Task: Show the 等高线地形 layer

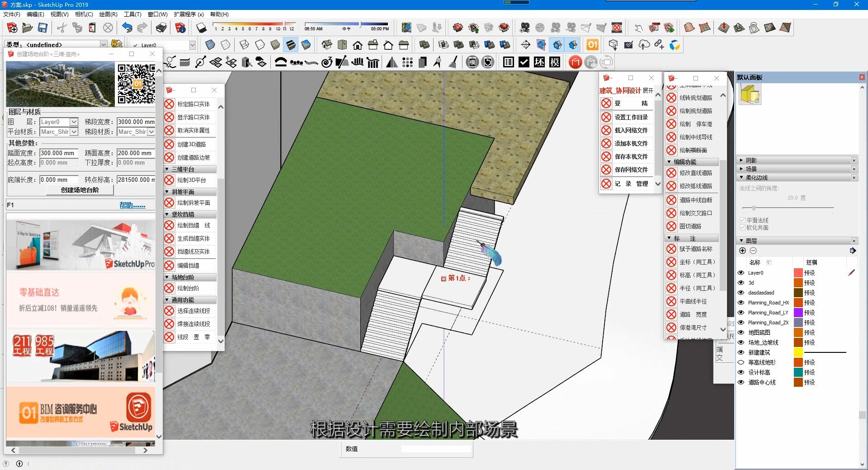Action: coord(741,362)
